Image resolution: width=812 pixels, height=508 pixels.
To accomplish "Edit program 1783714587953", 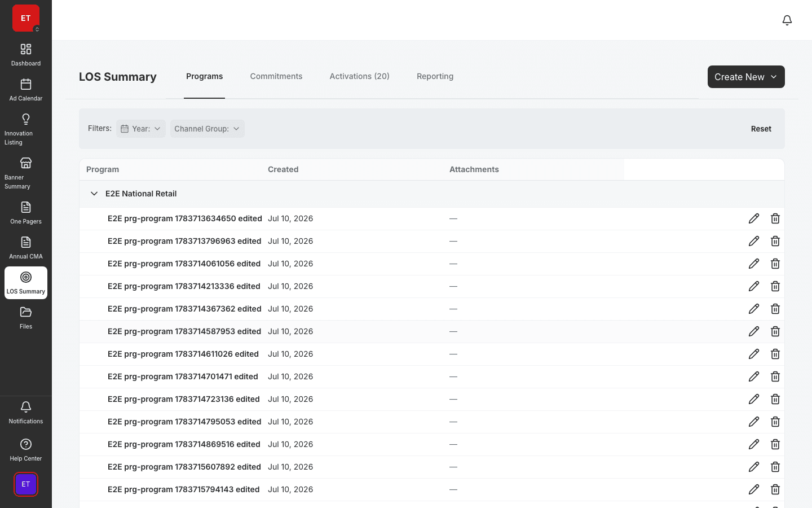I will [754, 331].
